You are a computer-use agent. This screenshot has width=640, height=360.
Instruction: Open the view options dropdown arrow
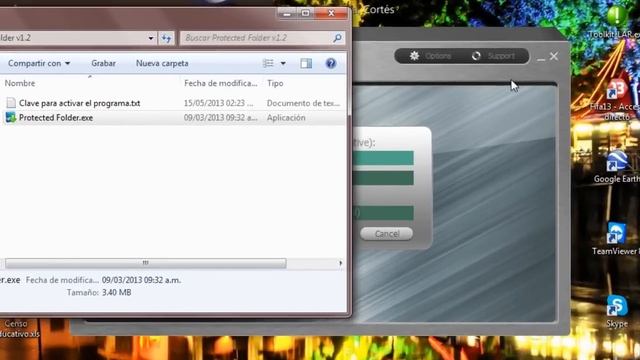[283, 63]
